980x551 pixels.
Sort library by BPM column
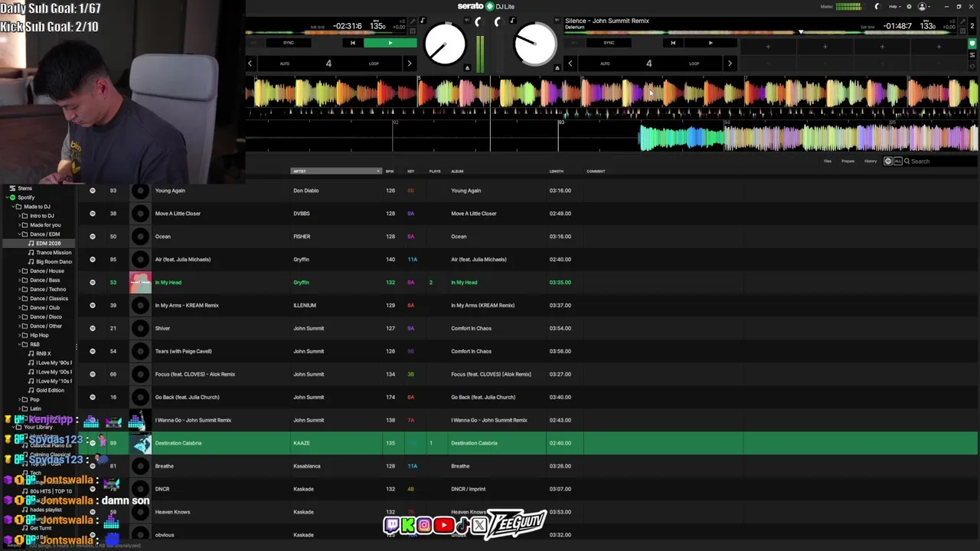point(390,171)
